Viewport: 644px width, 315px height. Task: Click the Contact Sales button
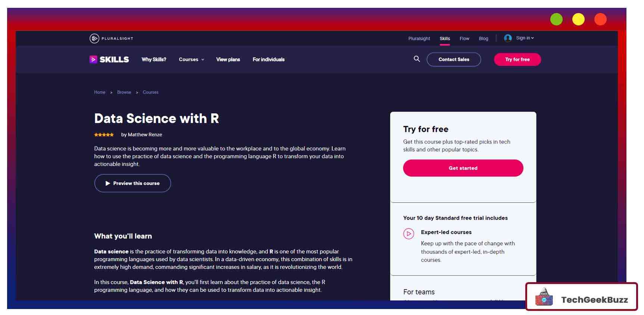[454, 59]
